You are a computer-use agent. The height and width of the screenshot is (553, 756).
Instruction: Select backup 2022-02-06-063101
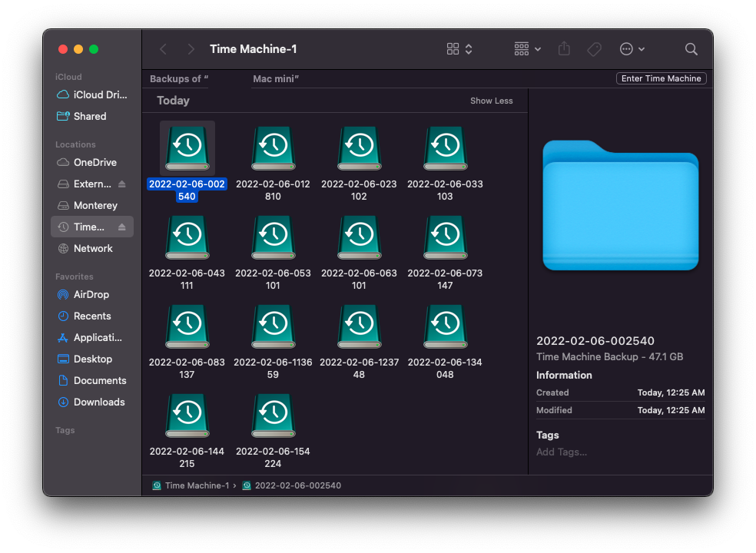[x=359, y=237]
